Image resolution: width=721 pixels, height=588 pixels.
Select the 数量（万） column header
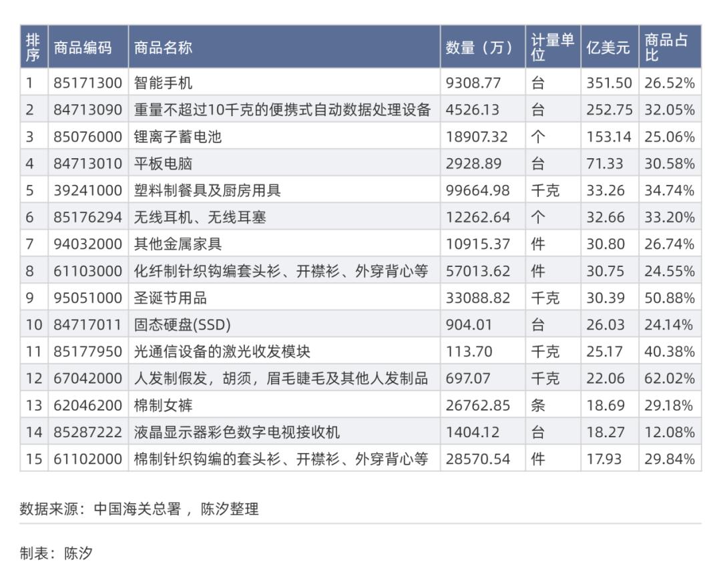click(477, 46)
